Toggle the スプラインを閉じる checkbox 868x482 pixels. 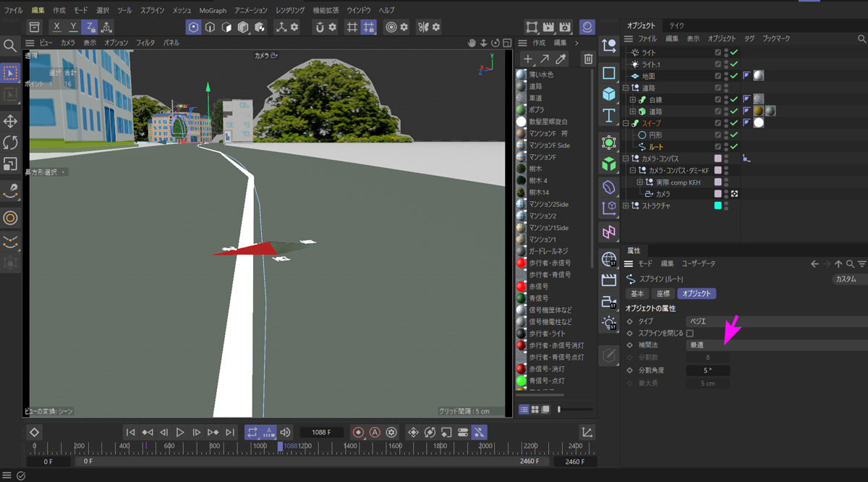[x=689, y=334]
